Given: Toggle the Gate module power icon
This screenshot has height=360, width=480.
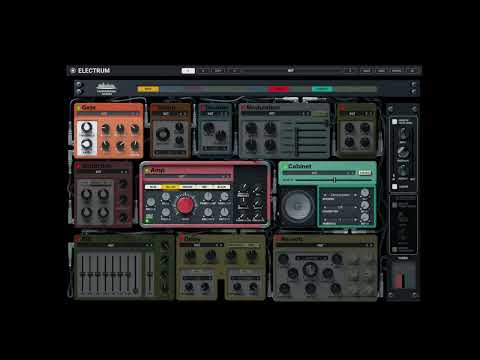Looking at the screenshot, I should point(78,108).
